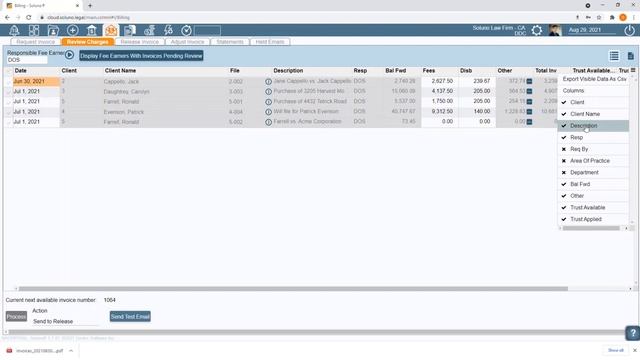Click Display Fee Earners With Invoices Pending Review
The height and width of the screenshot is (360, 640).
(x=141, y=56)
